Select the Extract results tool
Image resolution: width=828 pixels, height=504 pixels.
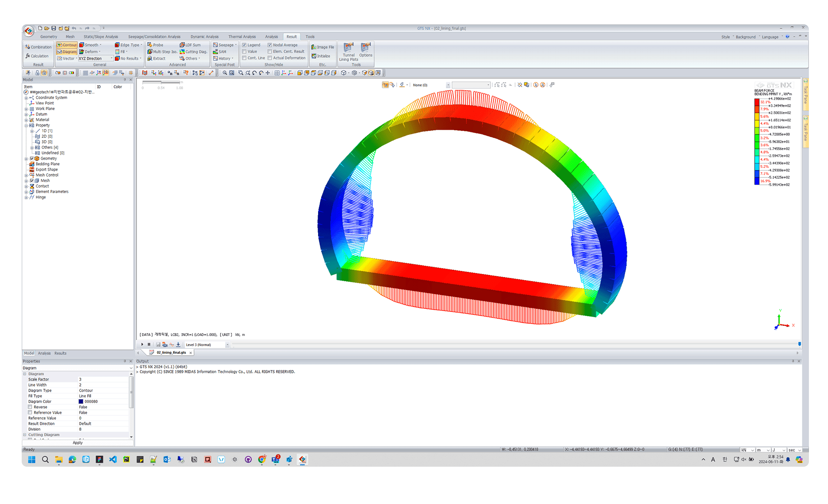pyautogui.click(x=156, y=59)
